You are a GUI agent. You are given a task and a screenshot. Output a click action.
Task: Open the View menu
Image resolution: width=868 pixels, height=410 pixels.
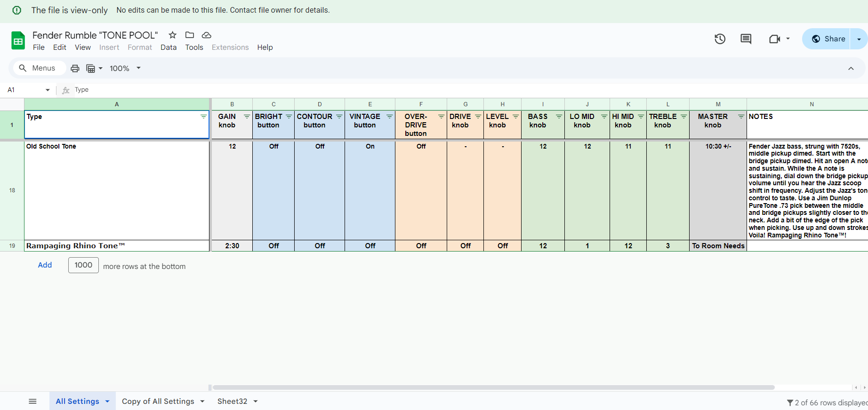point(83,47)
